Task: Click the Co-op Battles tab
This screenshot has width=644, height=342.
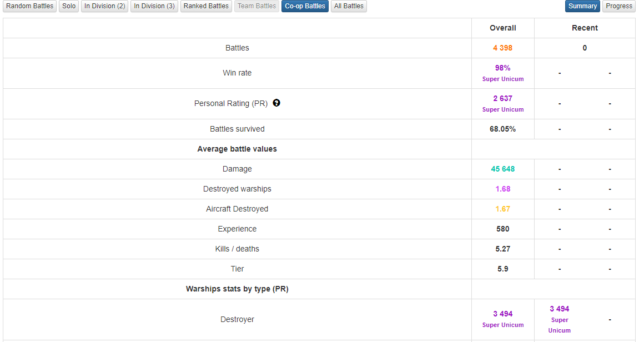Action: point(305,6)
